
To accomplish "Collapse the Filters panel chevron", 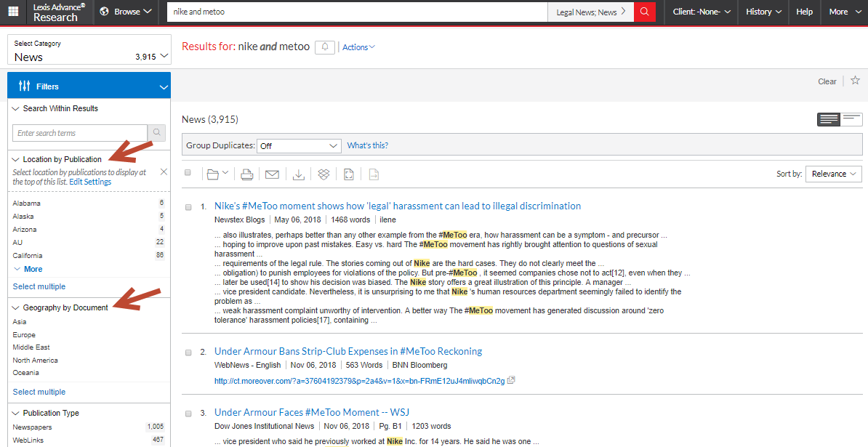I will point(163,86).
